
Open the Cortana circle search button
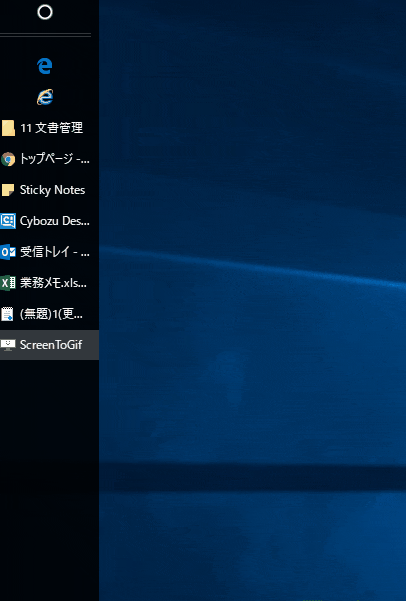(x=45, y=12)
